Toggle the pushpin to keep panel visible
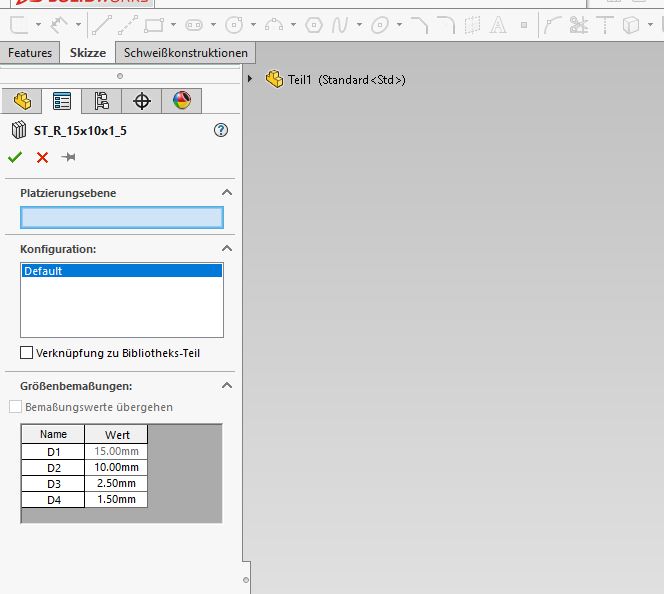 tap(68, 157)
